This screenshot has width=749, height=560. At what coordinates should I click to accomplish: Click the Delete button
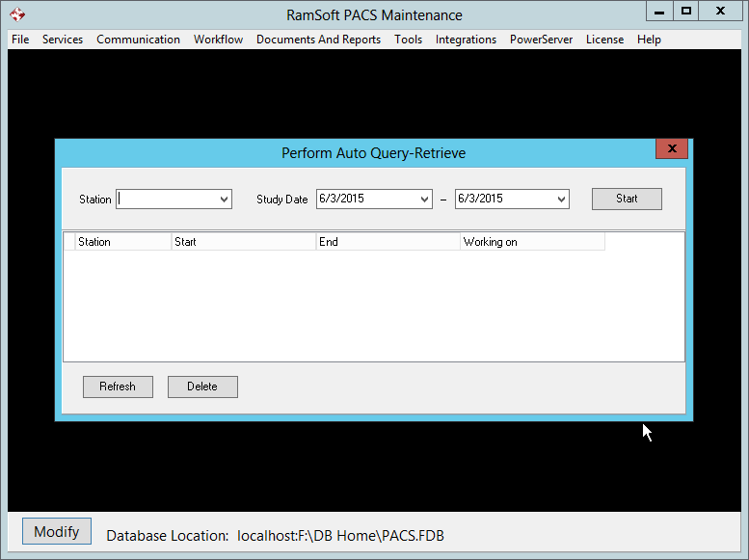(202, 387)
